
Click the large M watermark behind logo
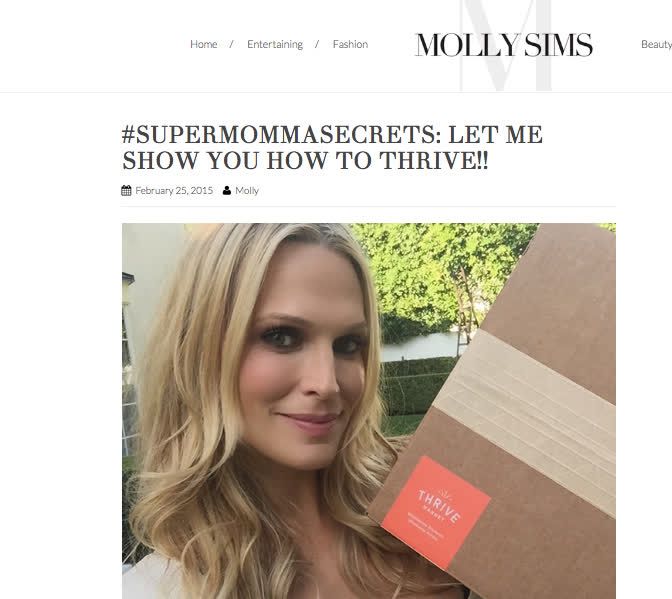(x=506, y=45)
